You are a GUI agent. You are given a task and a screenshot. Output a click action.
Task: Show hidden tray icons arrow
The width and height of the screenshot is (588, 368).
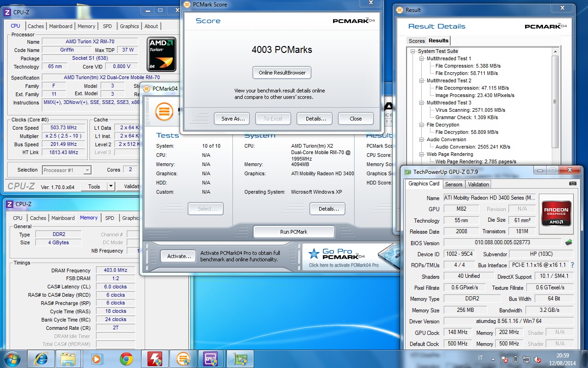pyautogui.click(x=494, y=360)
